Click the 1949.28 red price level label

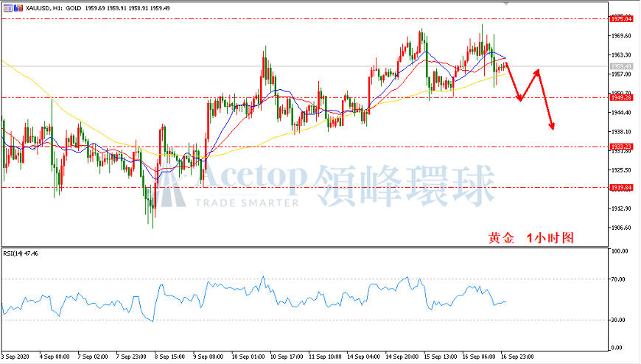point(620,98)
